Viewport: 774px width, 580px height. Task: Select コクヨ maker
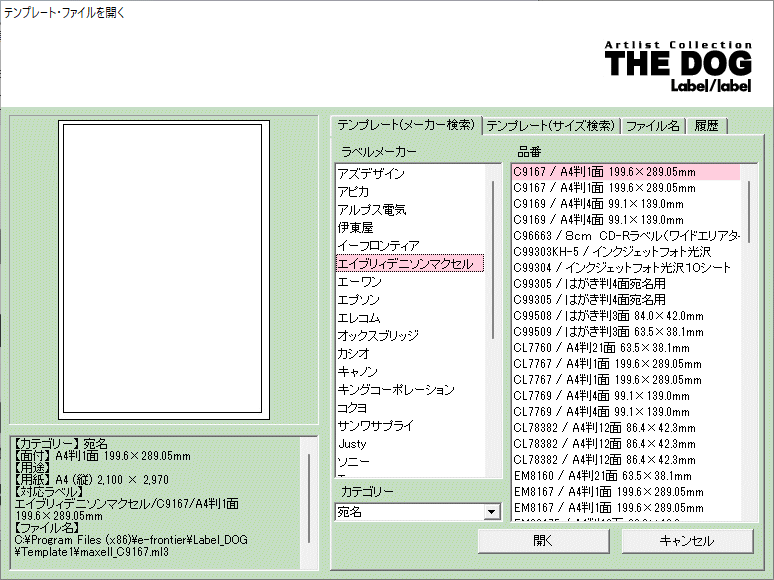point(410,408)
